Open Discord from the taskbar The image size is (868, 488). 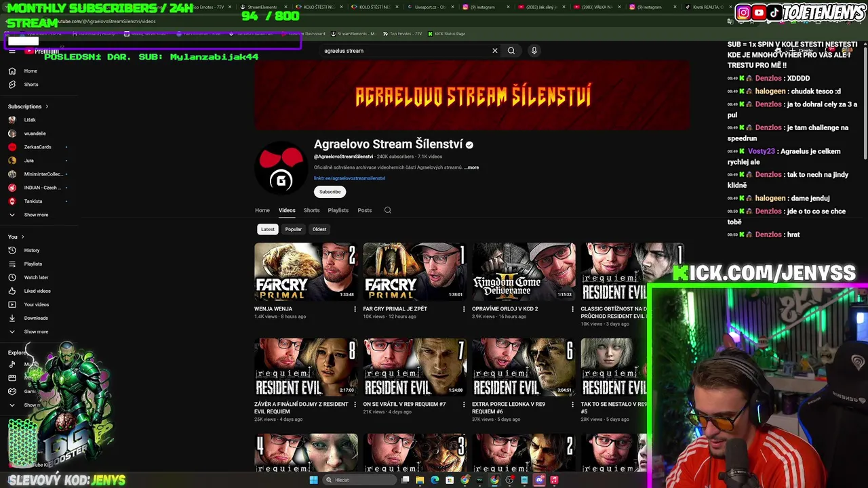539,480
